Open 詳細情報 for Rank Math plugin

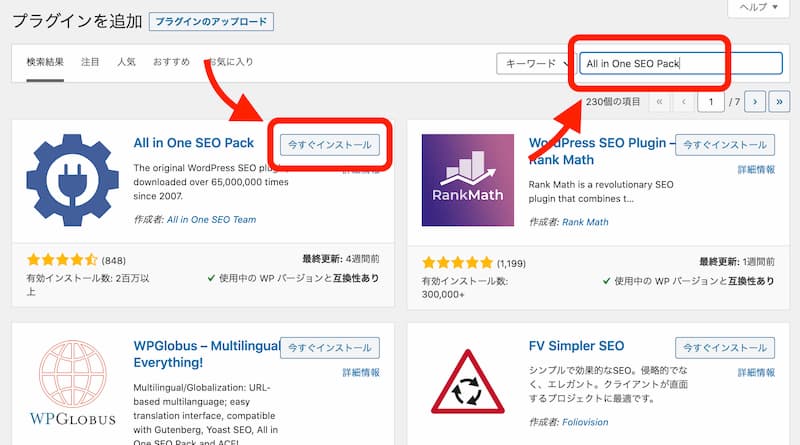click(x=756, y=170)
